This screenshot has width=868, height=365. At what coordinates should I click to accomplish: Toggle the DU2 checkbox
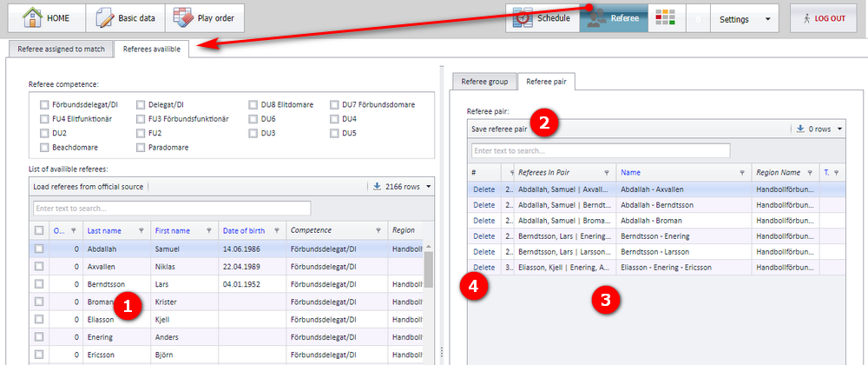(43, 133)
